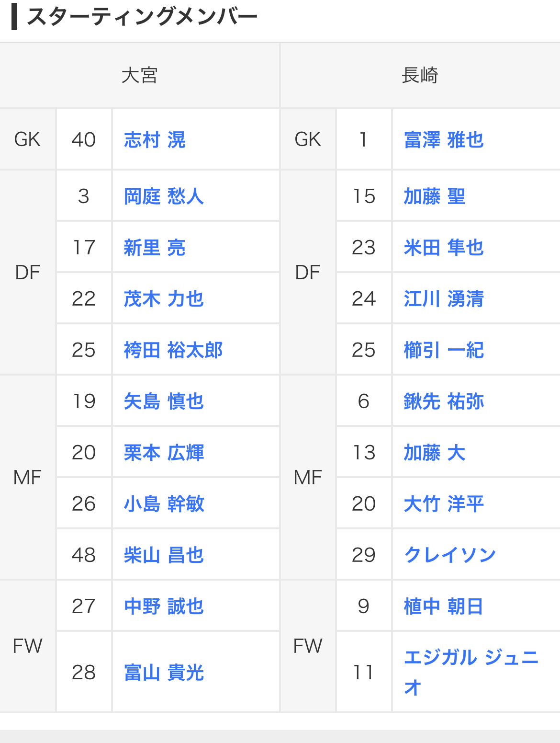Open 鍬先 祐弥 player link

tap(444, 401)
